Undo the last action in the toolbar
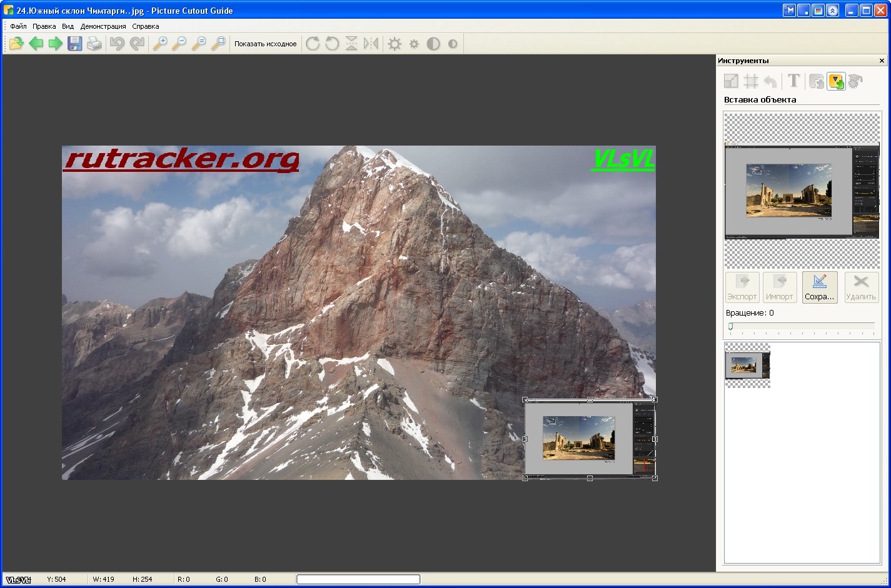 tap(117, 44)
